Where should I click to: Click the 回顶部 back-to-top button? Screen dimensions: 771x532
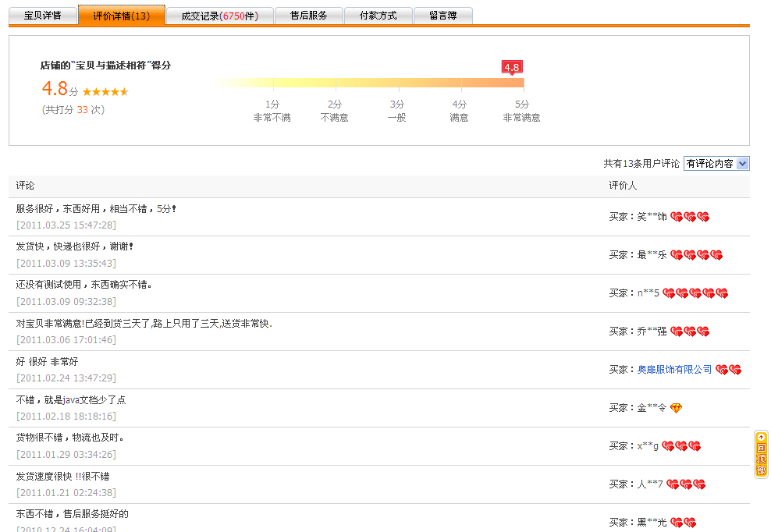pyautogui.click(x=761, y=454)
